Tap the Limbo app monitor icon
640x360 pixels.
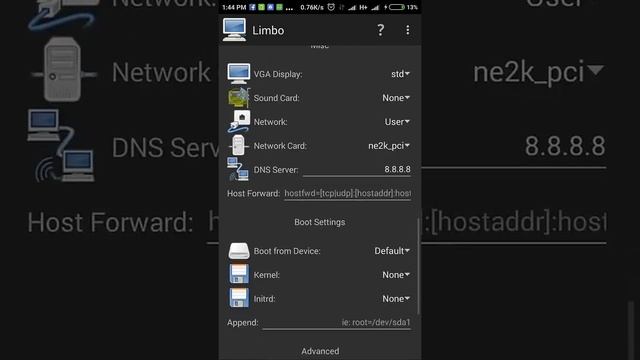tap(234, 29)
